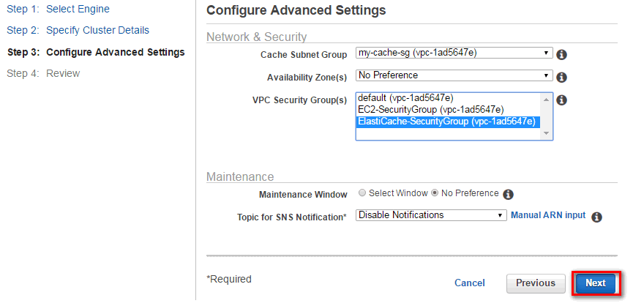The width and height of the screenshot is (644, 306).
Task: Click info icon next to Availability Zone(s)
Action: [561, 77]
